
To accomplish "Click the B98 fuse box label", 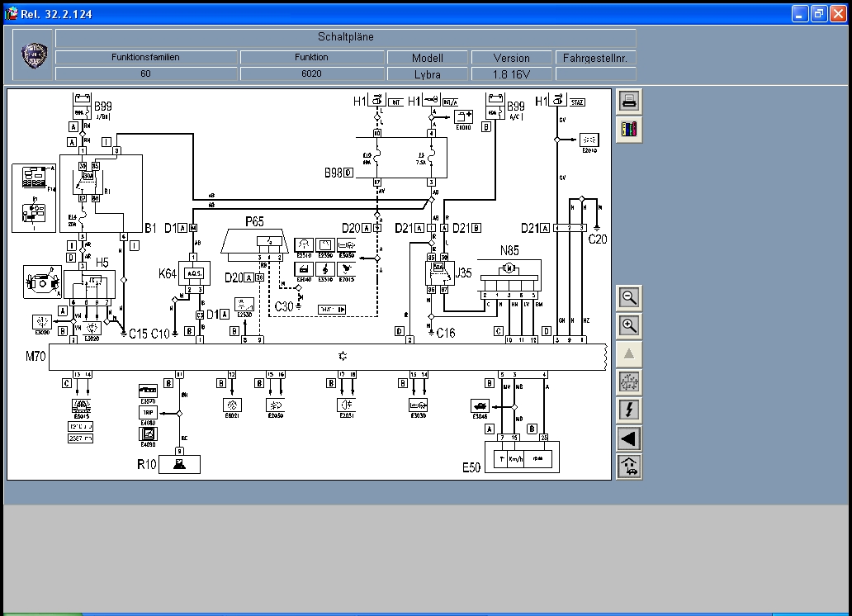I will 333,173.
